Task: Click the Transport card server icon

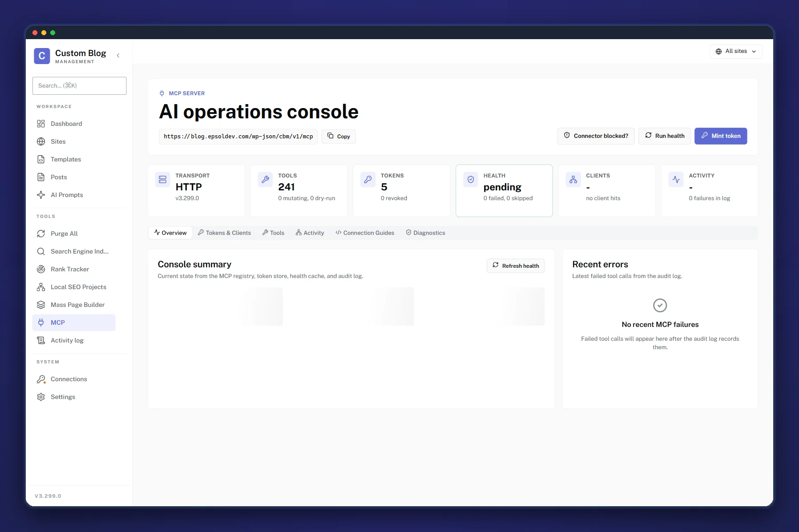Action: pos(162,180)
